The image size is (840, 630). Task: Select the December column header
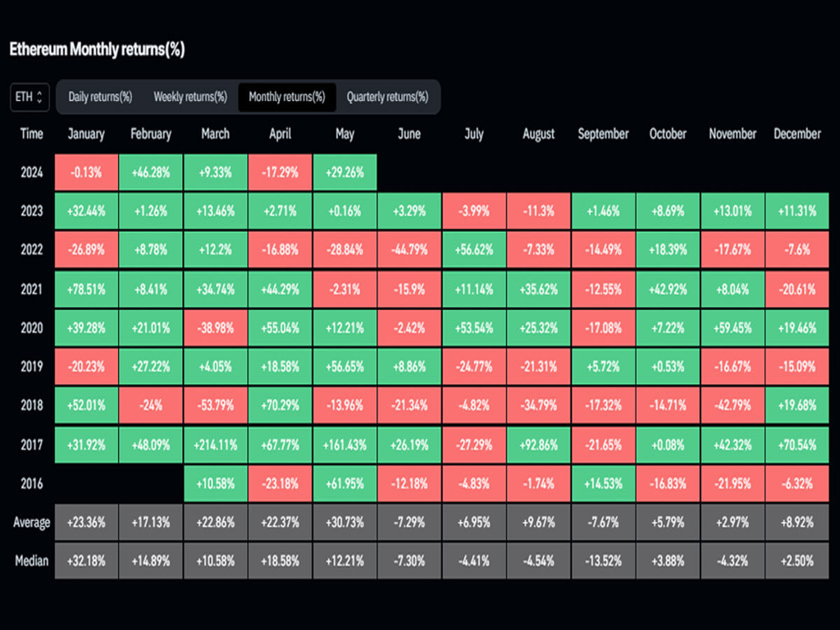coord(797,134)
